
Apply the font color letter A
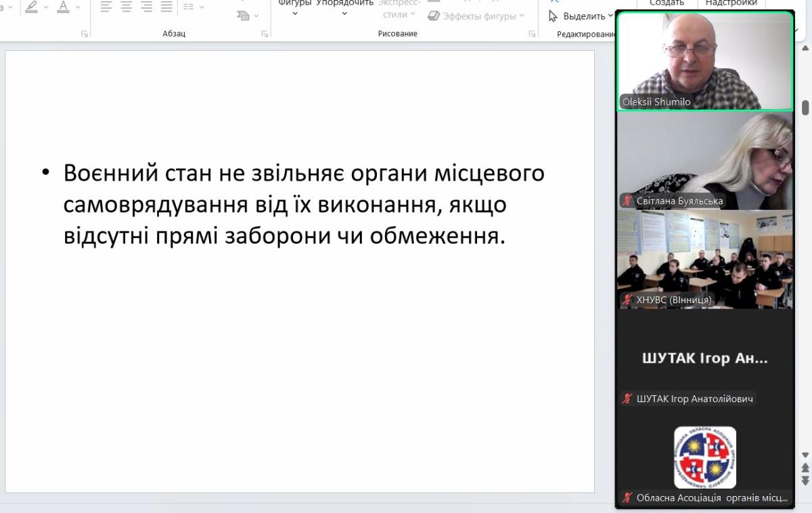pyautogui.click(x=63, y=7)
